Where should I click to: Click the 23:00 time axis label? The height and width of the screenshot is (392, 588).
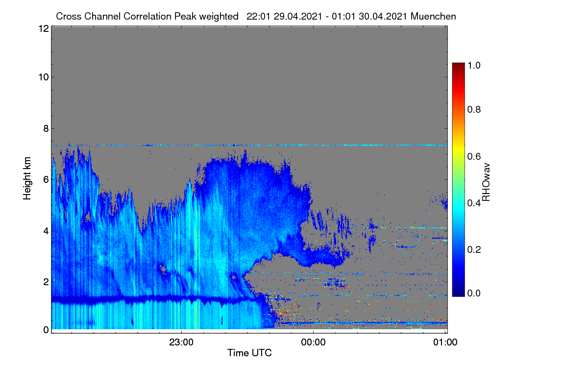(x=181, y=343)
